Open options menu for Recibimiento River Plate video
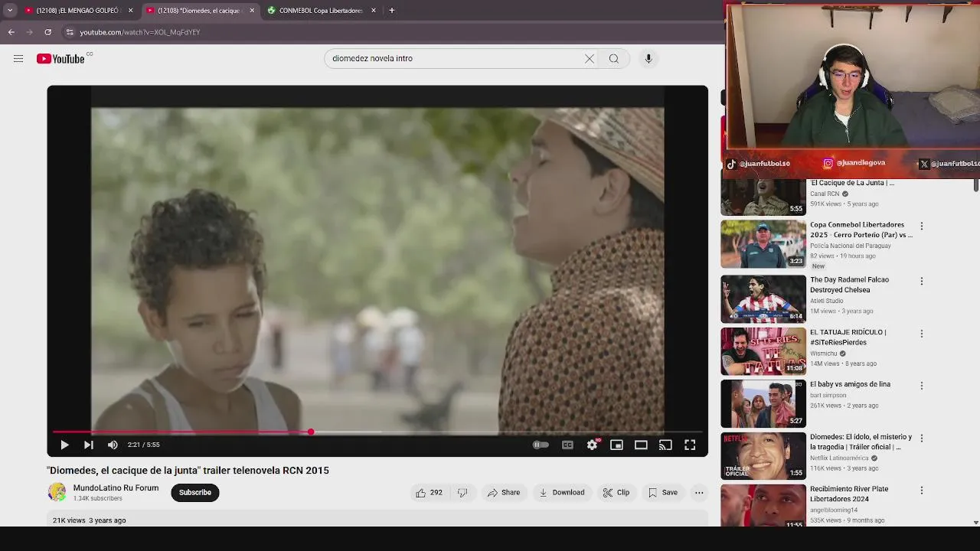This screenshot has width=980, height=551. [x=922, y=491]
